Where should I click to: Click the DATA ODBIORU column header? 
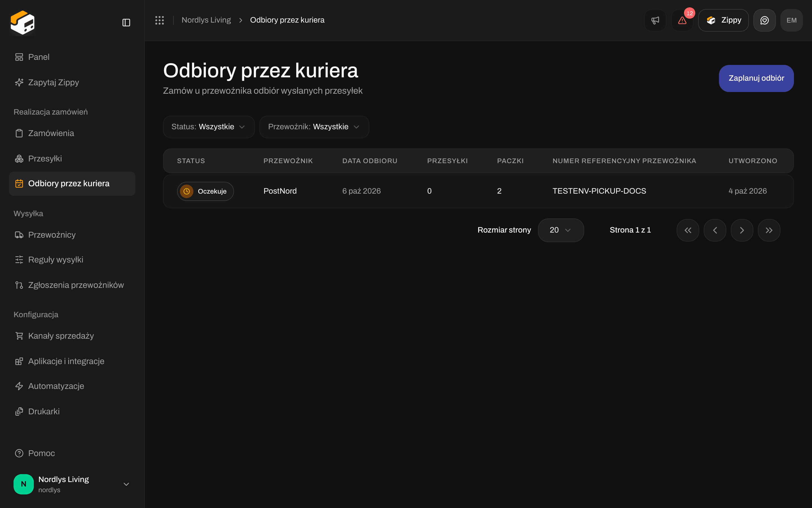(x=370, y=161)
